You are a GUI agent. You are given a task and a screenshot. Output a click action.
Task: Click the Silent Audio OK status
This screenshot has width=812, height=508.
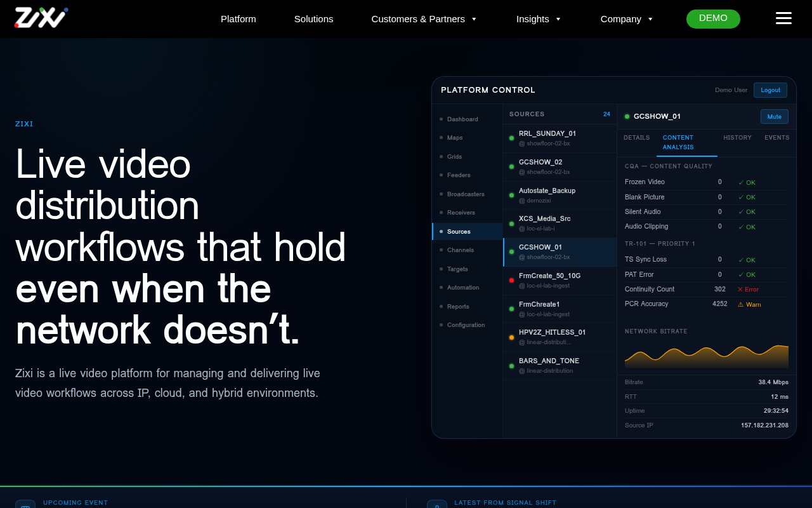click(747, 212)
